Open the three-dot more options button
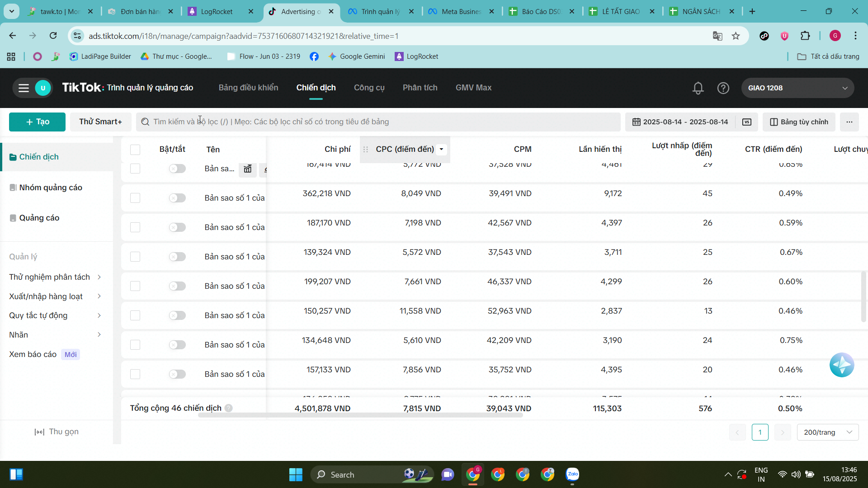Image resolution: width=868 pixels, height=488 pixels. [849, 122]
